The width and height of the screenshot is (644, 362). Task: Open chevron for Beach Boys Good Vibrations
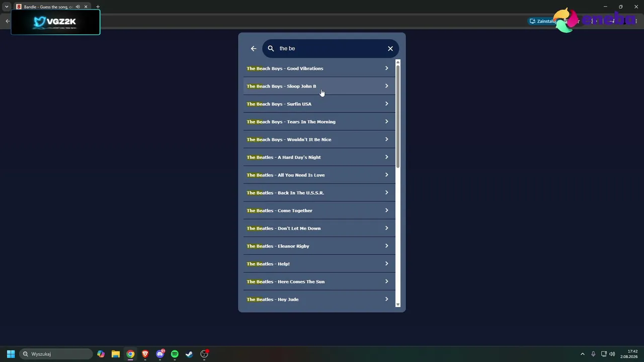click(386, 68)
